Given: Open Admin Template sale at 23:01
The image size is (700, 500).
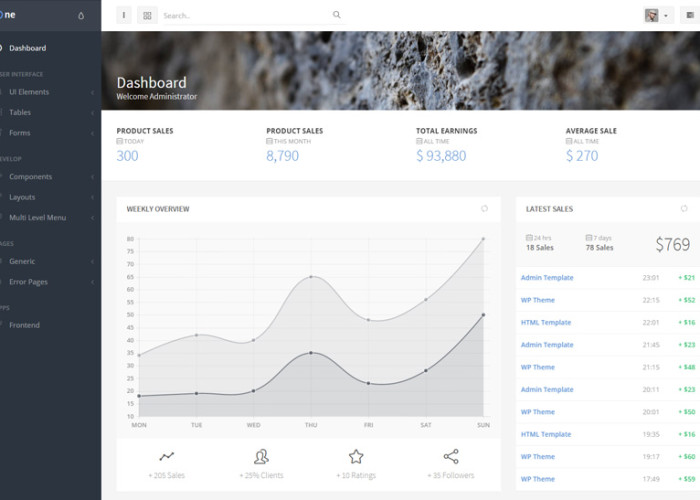Looking at the screenshot, I should (547, 278).
